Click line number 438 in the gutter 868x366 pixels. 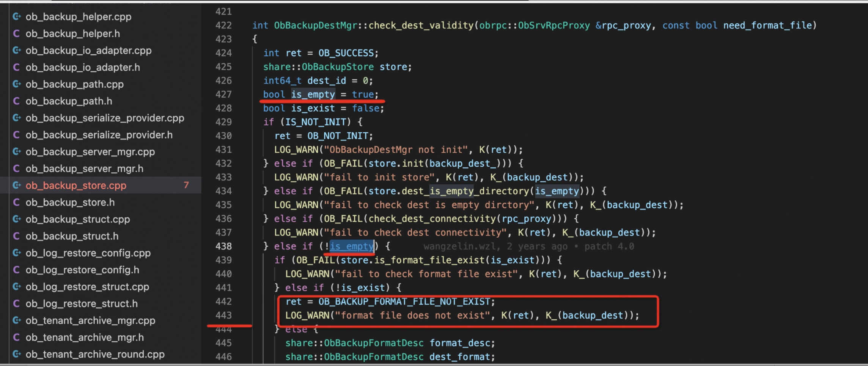click(x=223, y=246)
